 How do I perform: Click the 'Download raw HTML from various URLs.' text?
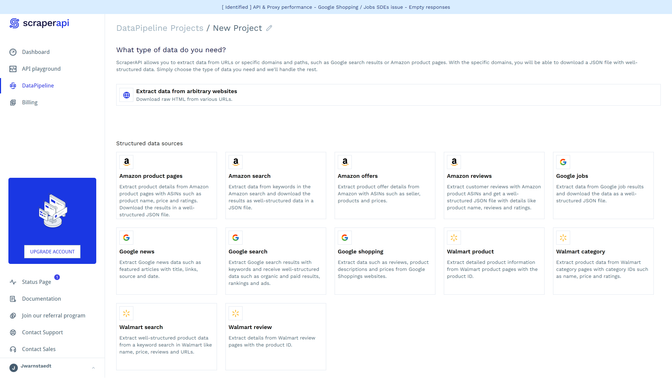[x=184, y=99]
